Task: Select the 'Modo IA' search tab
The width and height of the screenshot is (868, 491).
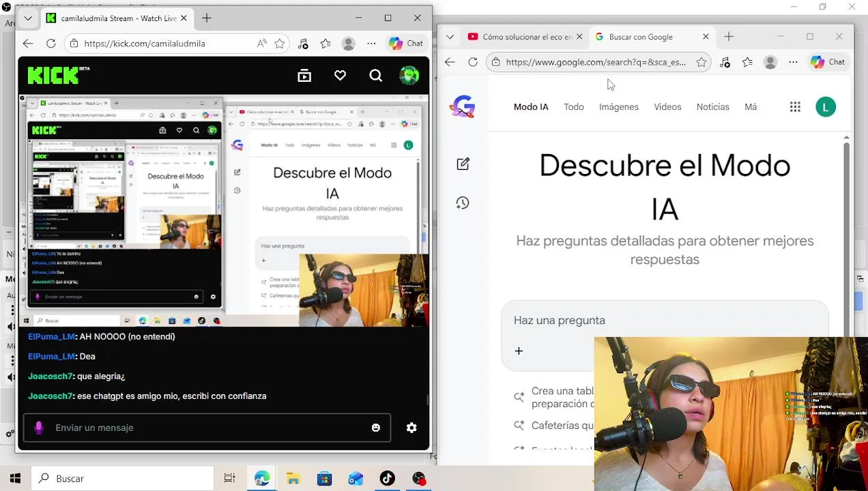Action: (x=531, y=107)
